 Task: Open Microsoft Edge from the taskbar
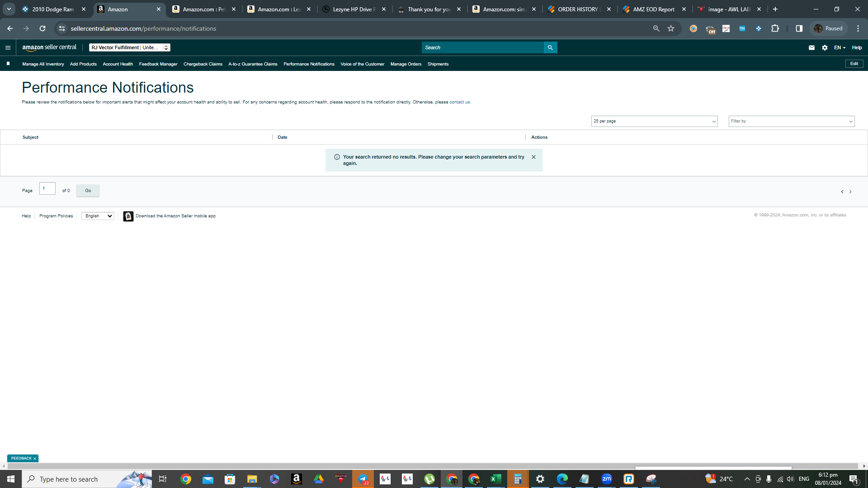[x=562, y=479]
